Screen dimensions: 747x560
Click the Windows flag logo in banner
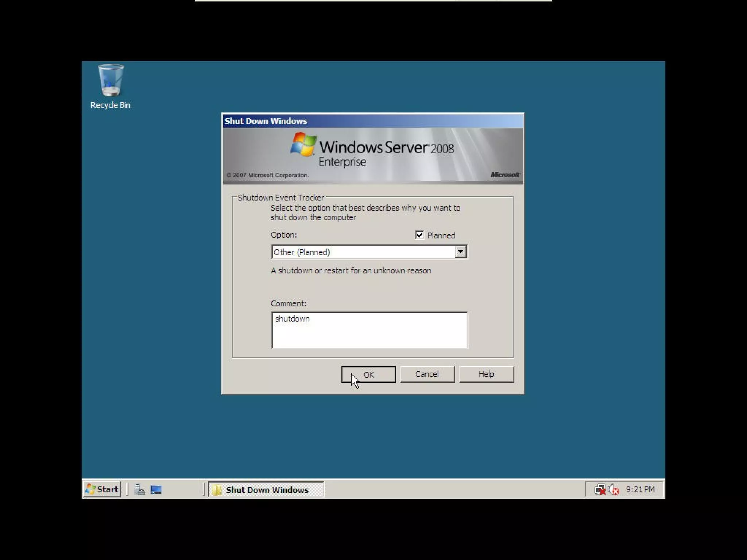(x=303, y=144)
